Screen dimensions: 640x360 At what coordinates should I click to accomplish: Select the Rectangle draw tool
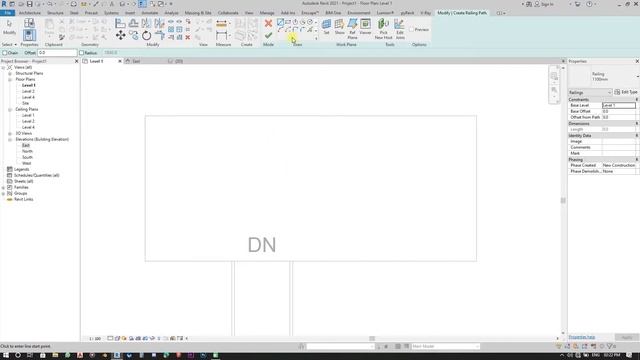[288, 22]
